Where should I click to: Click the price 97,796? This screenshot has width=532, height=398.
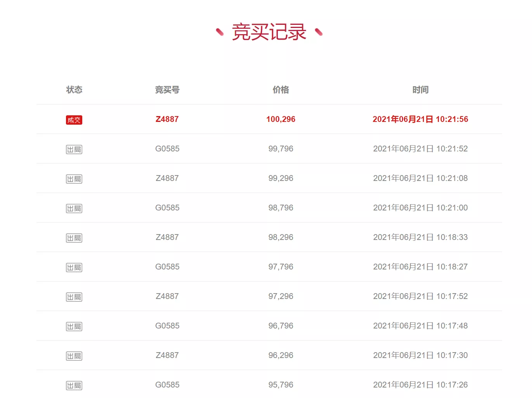(x=281, y=267)
